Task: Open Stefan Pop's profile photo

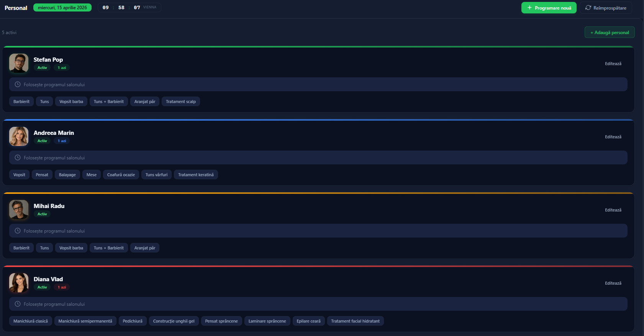Action: coord(19,63)
